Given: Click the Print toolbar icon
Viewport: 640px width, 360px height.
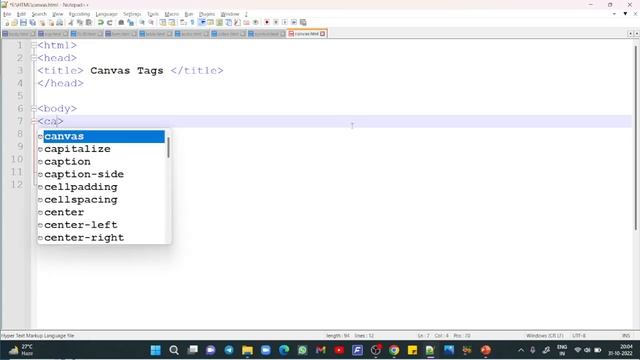Looking at the screenshot, I should tap(60, 22).
